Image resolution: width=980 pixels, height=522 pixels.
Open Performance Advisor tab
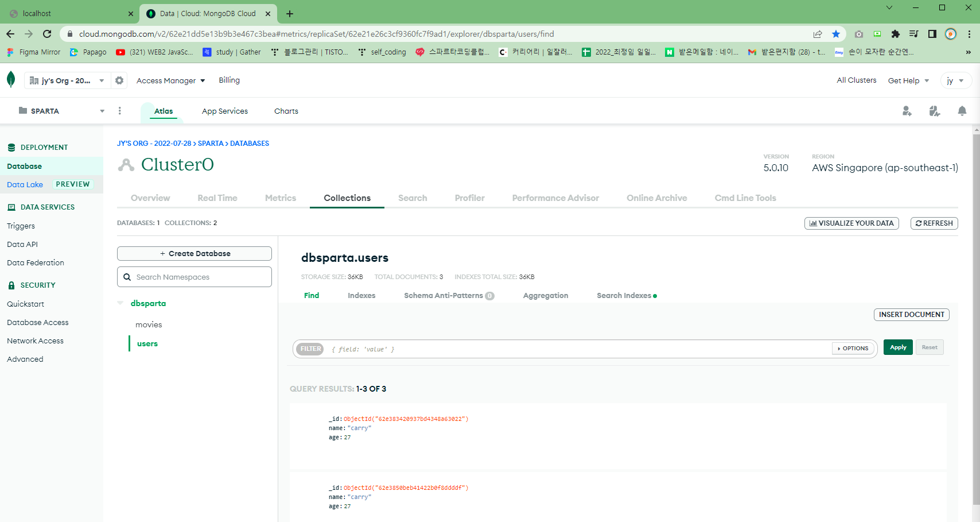(x=555, y=198)
